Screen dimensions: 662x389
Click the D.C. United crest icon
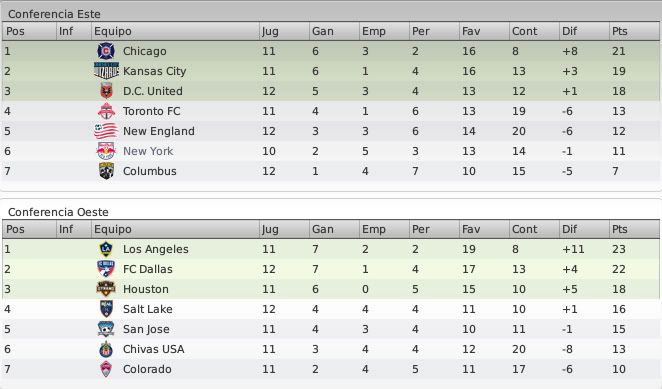[x=106, y=91]
